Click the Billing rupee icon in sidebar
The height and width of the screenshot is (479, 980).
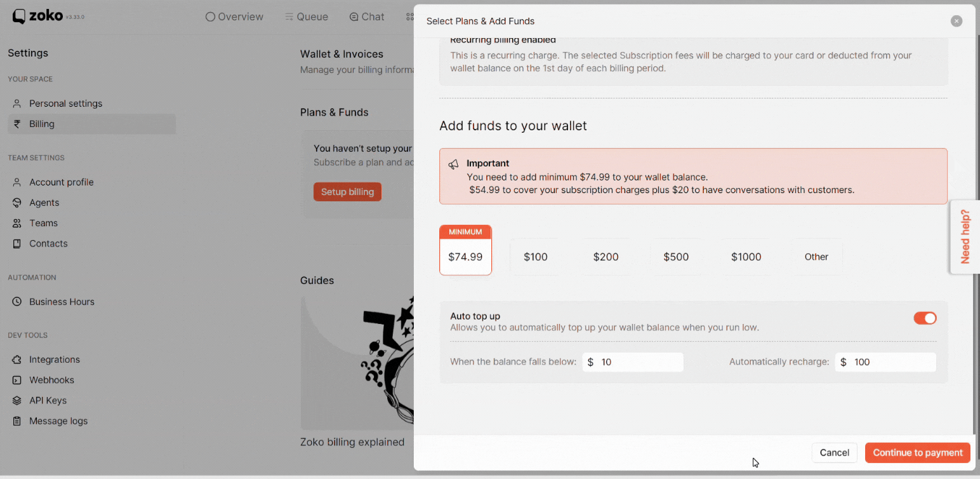point(17,124)
